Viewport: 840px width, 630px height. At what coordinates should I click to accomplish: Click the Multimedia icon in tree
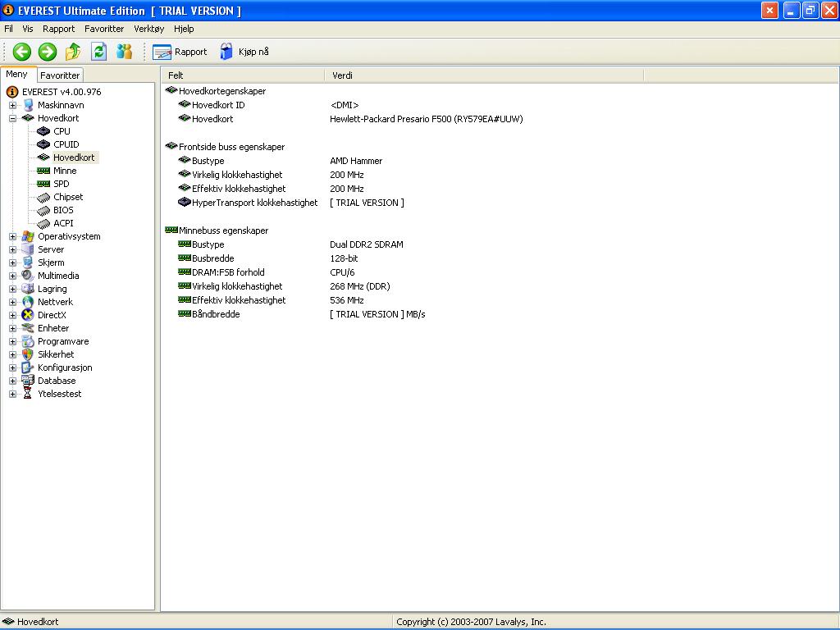(x=28, y=276)
